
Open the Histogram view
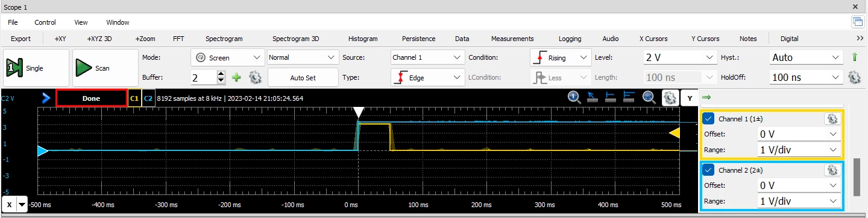pyautogui.click(x=363, y=39)
